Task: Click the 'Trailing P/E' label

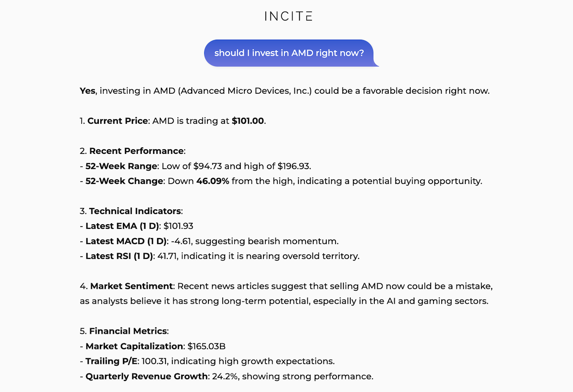Action: click(x=111, y=361)
